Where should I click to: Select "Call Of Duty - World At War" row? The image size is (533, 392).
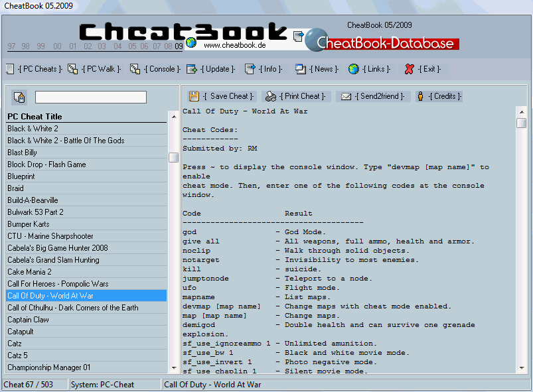[87, 296]
